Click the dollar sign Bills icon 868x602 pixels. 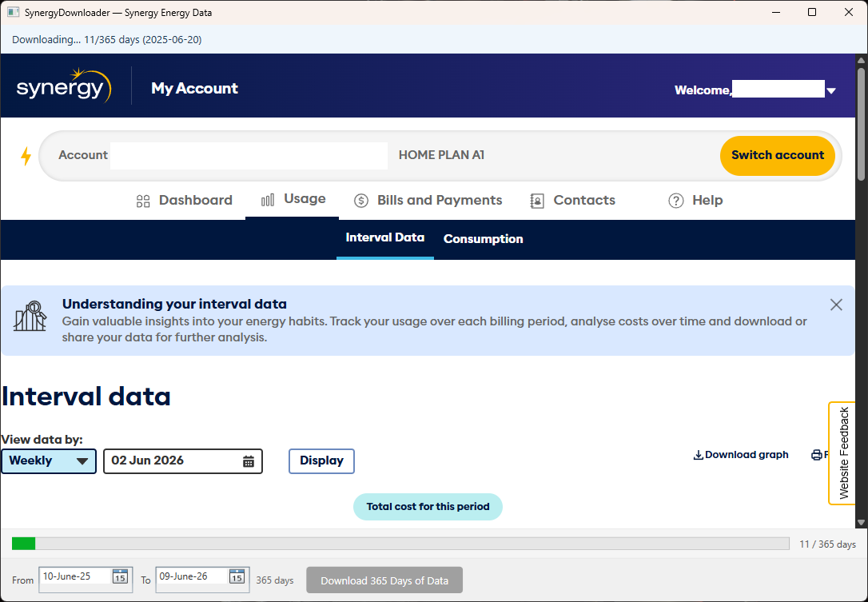[361, 201]
